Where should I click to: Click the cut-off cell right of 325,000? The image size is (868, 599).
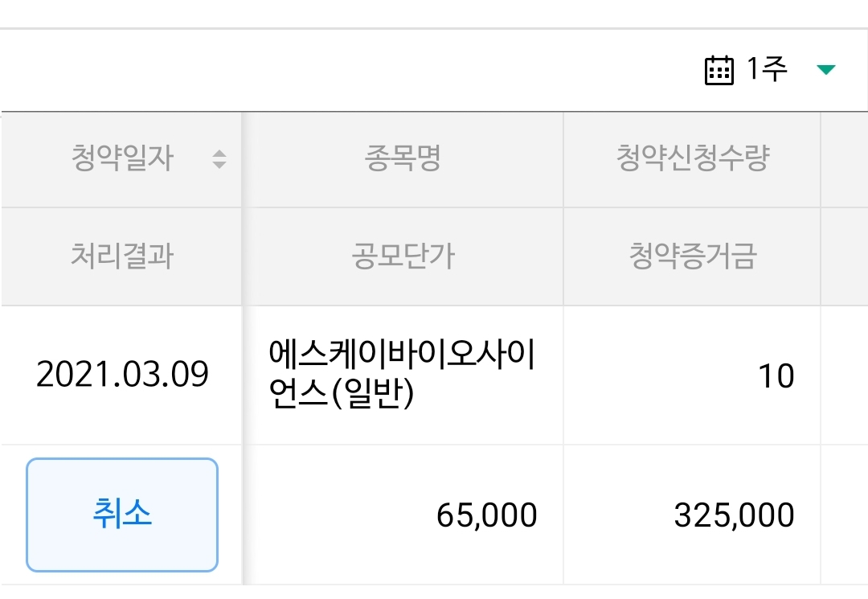point(845,515)
